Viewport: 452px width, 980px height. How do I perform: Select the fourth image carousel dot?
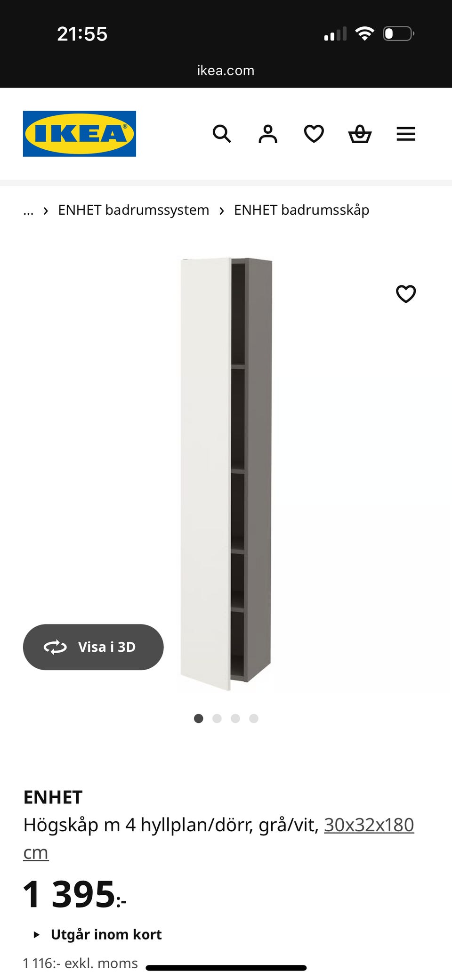tap(254, 718)
